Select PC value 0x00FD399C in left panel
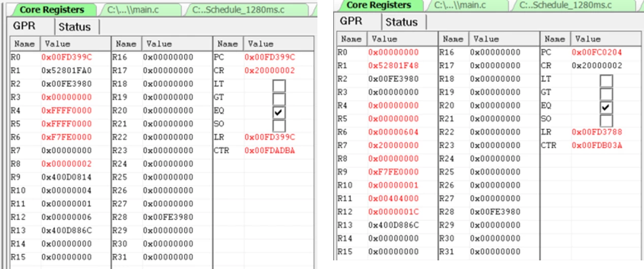 pyautogui.click(x=270, y=57)
